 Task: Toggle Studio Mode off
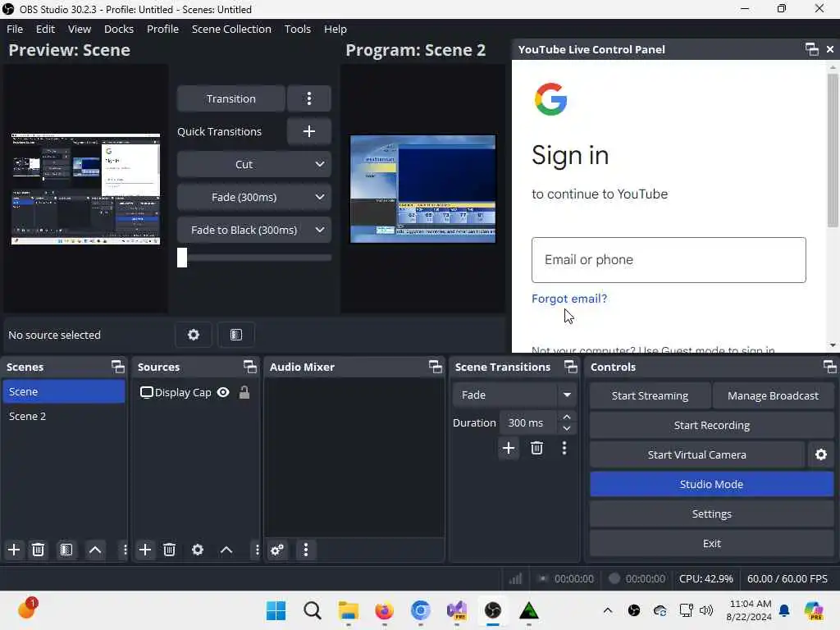point(711,484)
